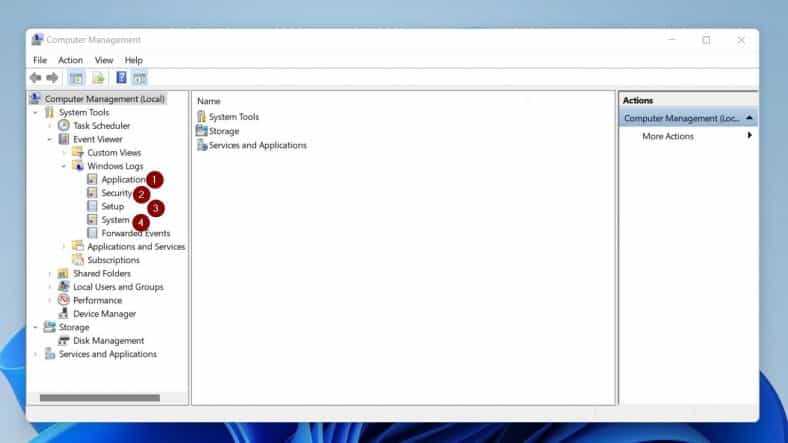Click More Actions in the Actions pane
The image size is (788, 443).
click(667, 136)
